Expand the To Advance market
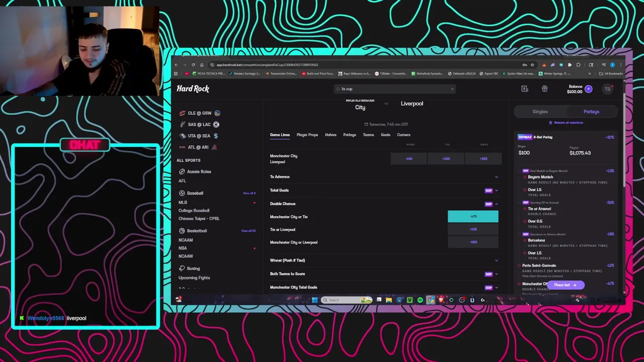The width and height of the screenshot is (644, 362). tap(496, 177)
